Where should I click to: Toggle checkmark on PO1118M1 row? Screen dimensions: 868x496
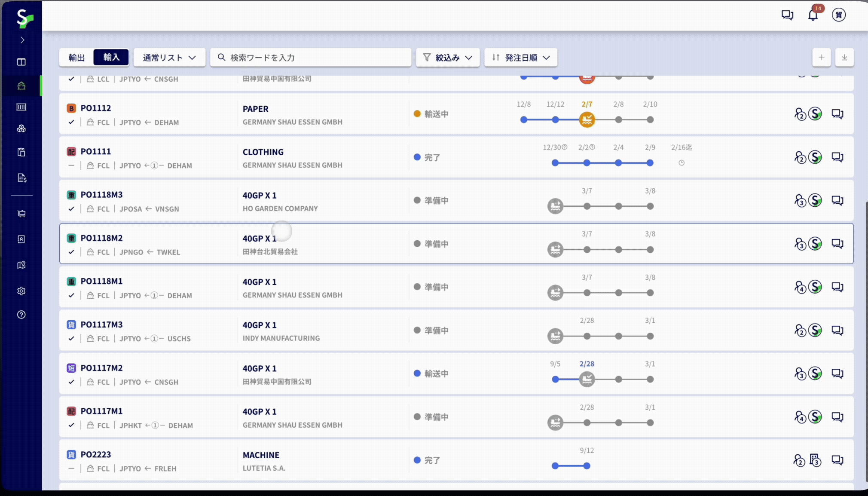[71, 295]
